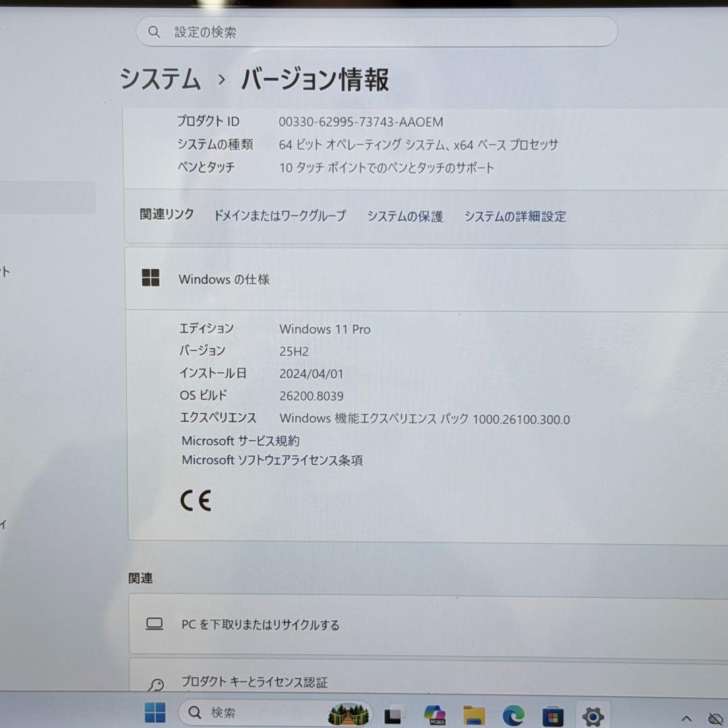Select エディション value Windows 11 Pro

point(325,329)
